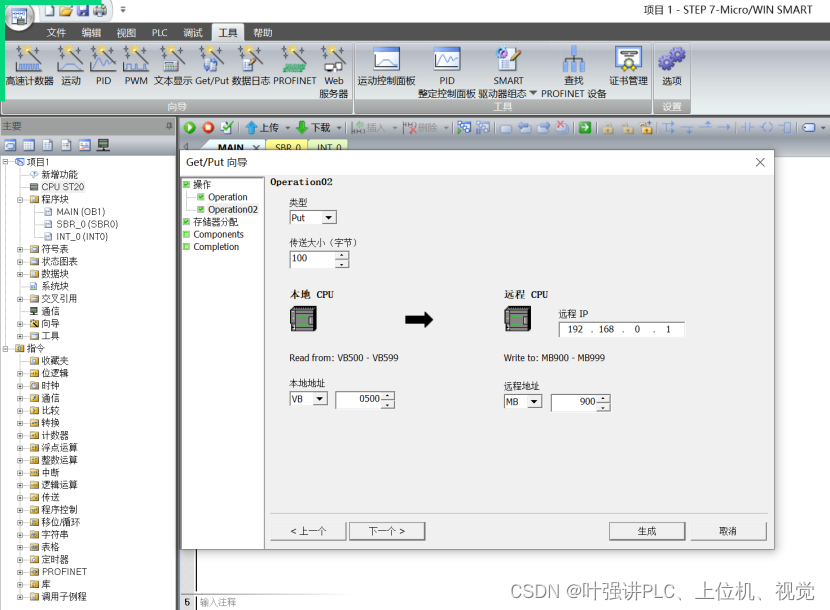Screen dimensions: 830x610
Task: Increase transfer size (传送大小) spinner up
Action: tap(342, 255)
